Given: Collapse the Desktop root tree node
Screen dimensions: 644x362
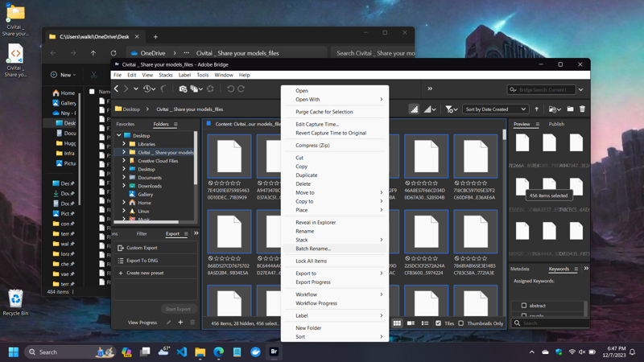Looking at the screenshot, I should pos(119,135).
